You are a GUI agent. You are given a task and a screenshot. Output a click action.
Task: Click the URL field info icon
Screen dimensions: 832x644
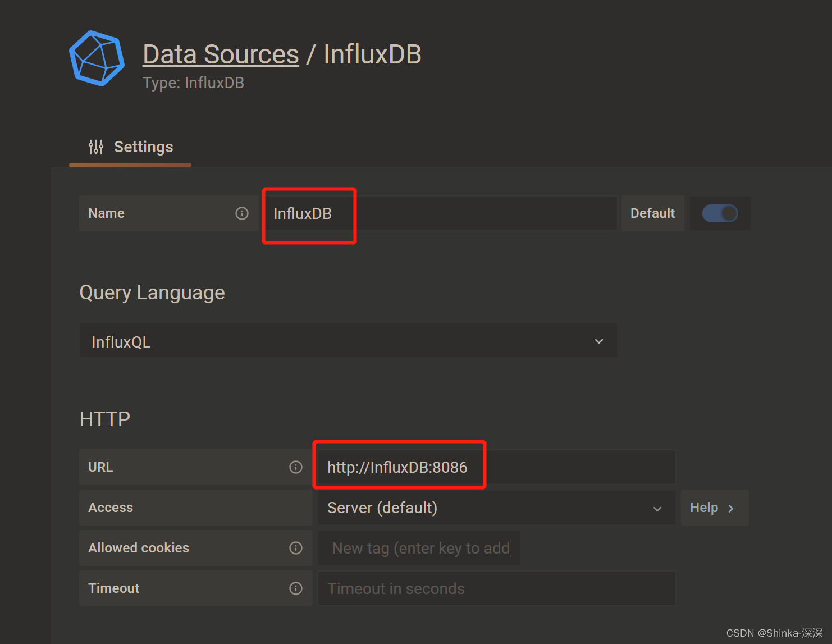[296, 467]
